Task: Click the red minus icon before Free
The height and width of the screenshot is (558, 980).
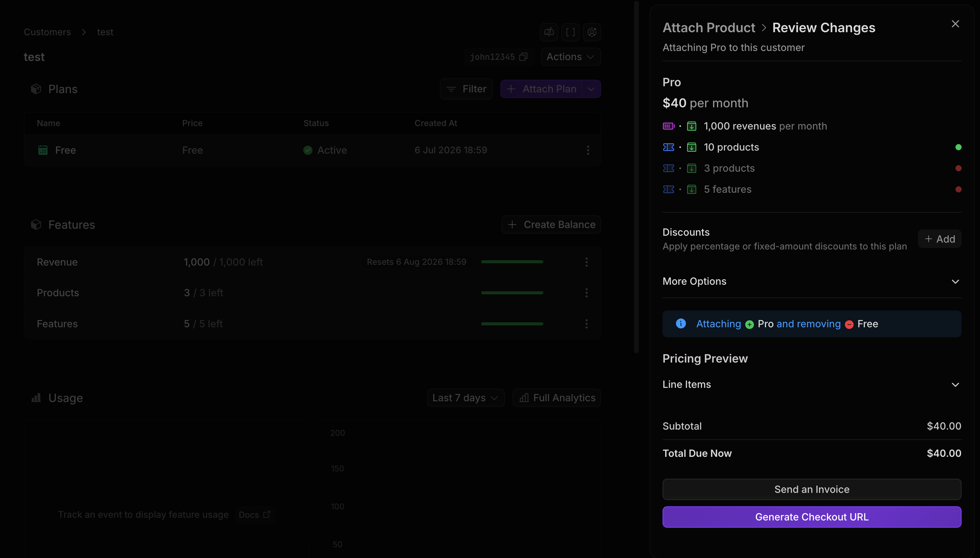Action: click(x=849, y=325)
